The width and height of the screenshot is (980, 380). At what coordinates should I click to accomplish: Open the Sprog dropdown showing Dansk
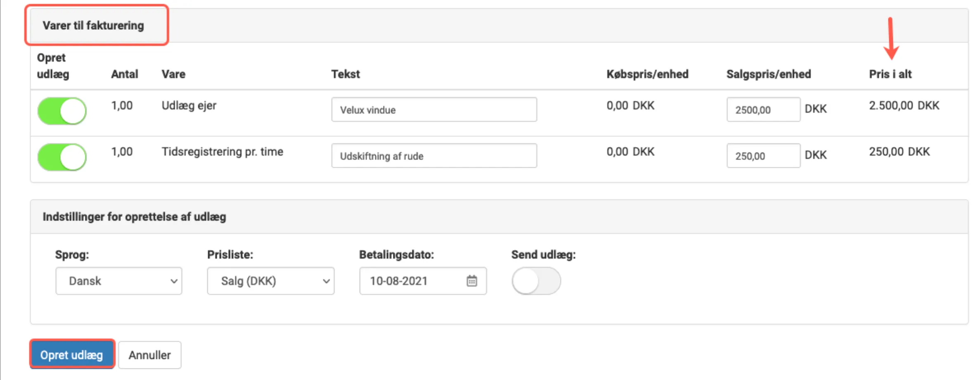point(119,281)
